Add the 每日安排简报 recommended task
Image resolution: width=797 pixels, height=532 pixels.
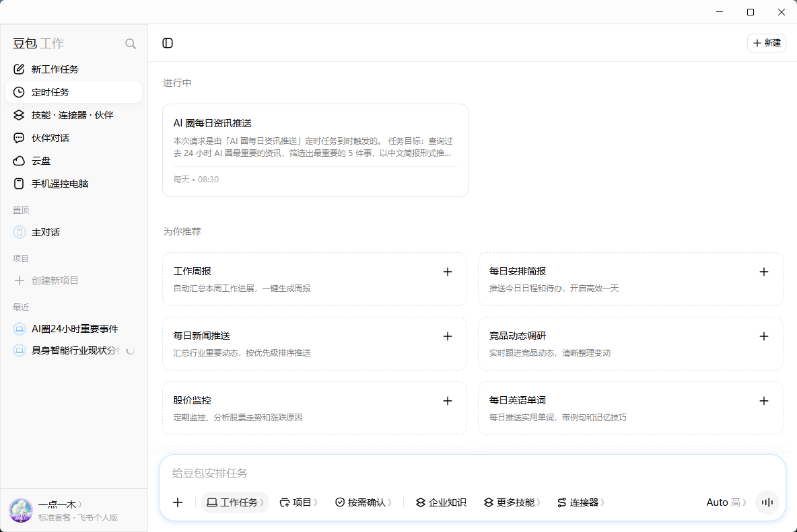(x=763, y=272)
